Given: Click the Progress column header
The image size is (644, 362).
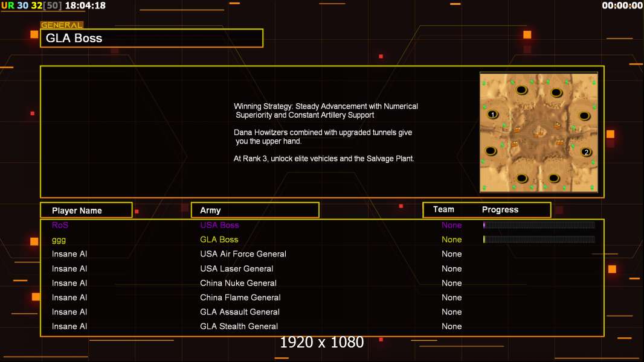Looking at the screenshot, I should pyautogui.click(x=500, y=209).
